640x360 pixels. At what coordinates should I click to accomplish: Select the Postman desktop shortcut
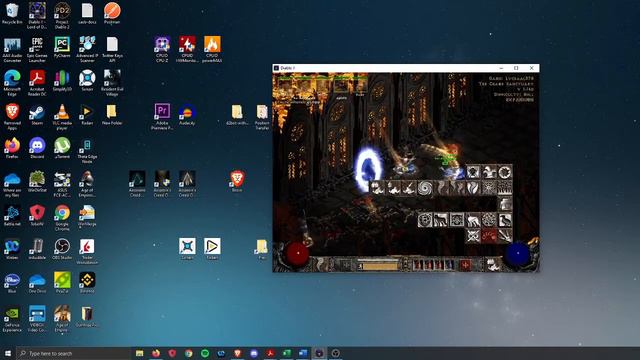(112, 14)
